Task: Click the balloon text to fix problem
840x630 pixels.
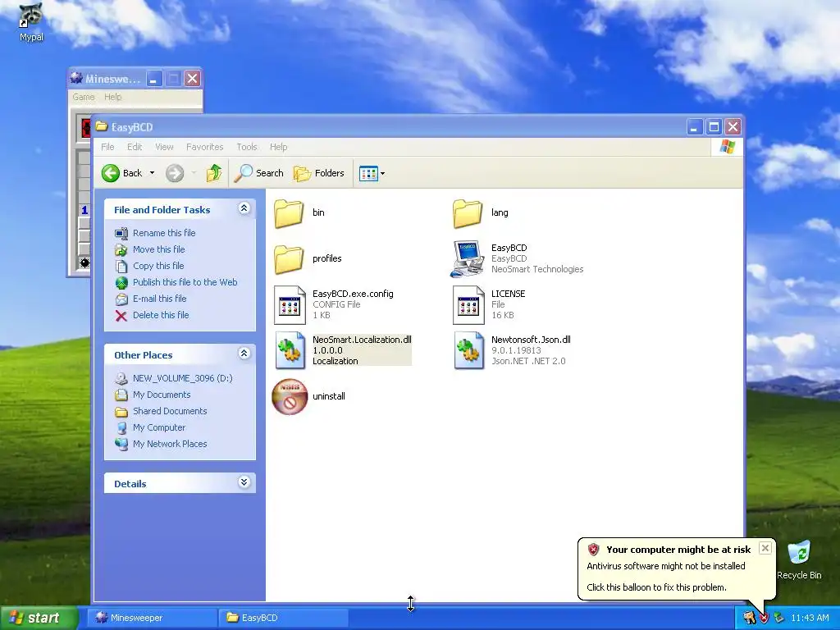Action: (x=656, y=587)
